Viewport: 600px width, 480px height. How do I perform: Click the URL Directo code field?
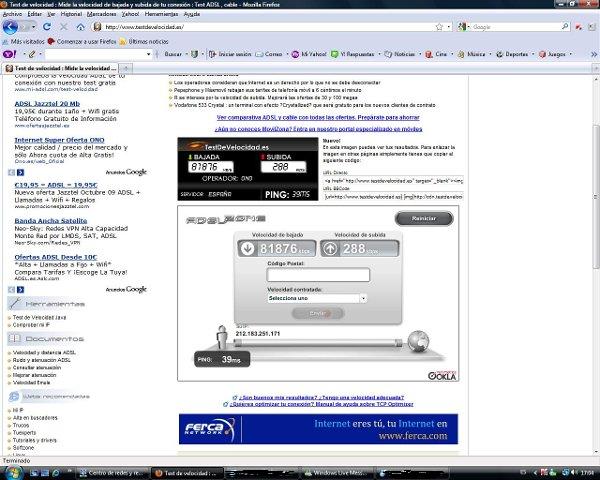tap(393, 181)
